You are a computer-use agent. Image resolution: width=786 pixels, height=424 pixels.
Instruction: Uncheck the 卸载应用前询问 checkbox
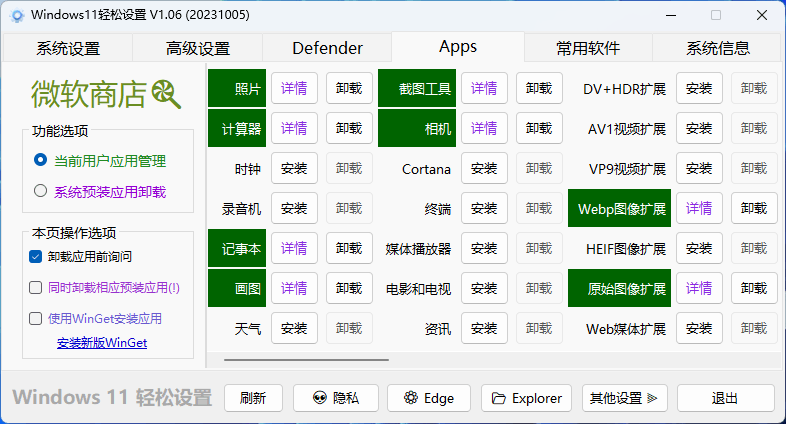click(36, 256)
